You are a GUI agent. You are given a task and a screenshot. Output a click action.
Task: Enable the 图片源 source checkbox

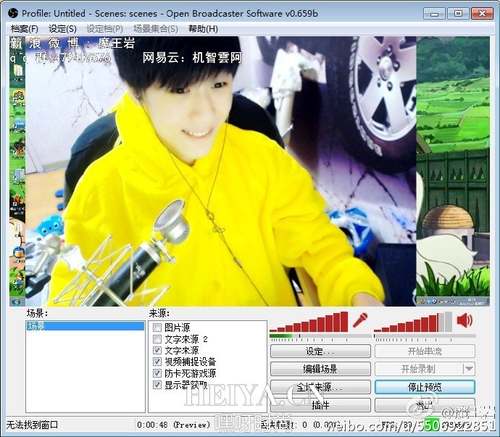click(x=157, y=327)
